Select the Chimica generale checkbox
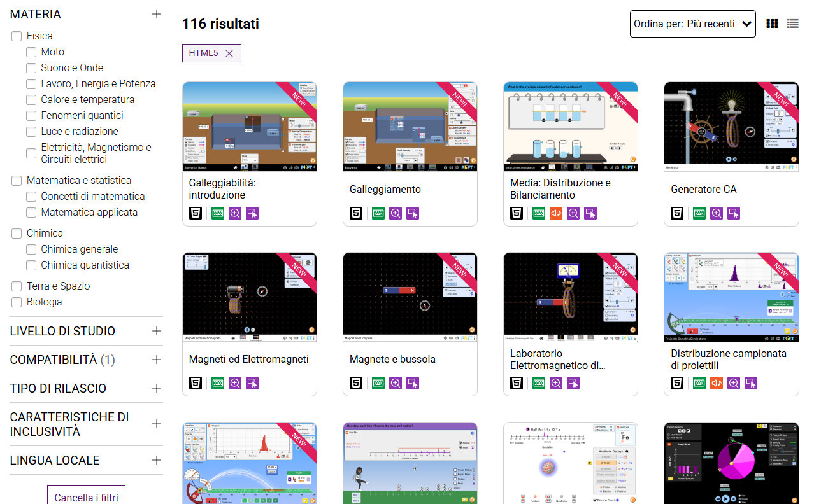 [x=31, y=249]
